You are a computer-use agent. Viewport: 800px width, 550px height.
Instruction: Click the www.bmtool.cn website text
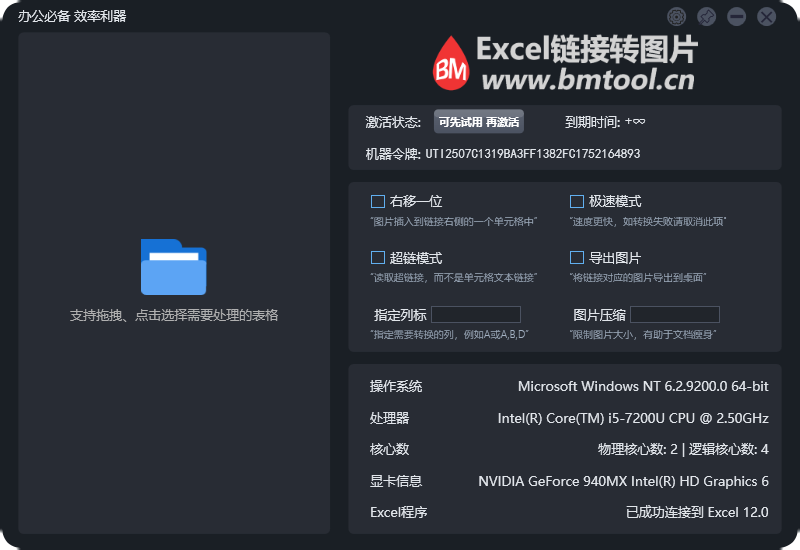tap(588, 80)
